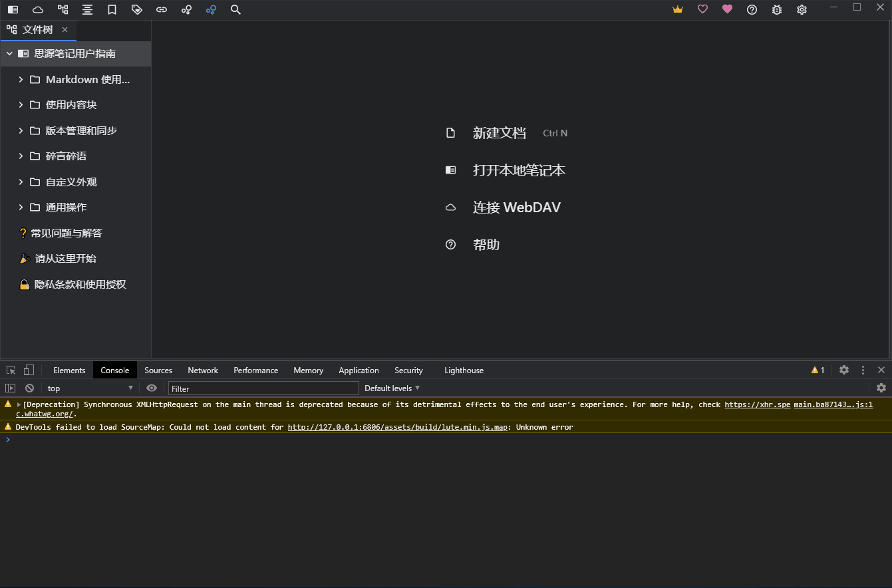Toggle DevTools element inspect cursor

[x=11, y=370]
